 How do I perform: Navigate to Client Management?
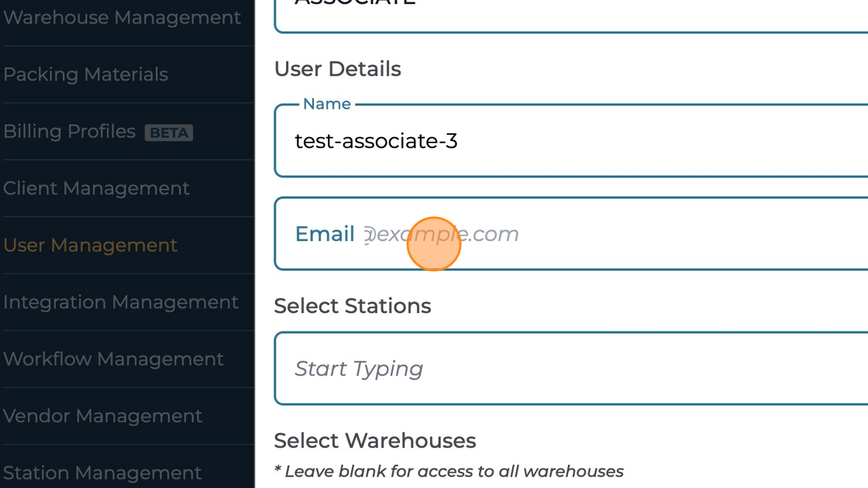pos(96,188)
